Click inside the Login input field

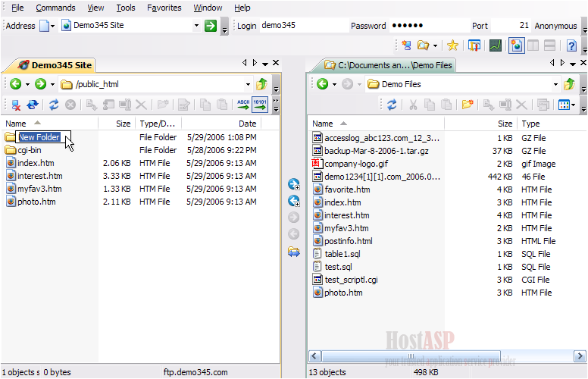pyautogui.click(x=302, y=26)
